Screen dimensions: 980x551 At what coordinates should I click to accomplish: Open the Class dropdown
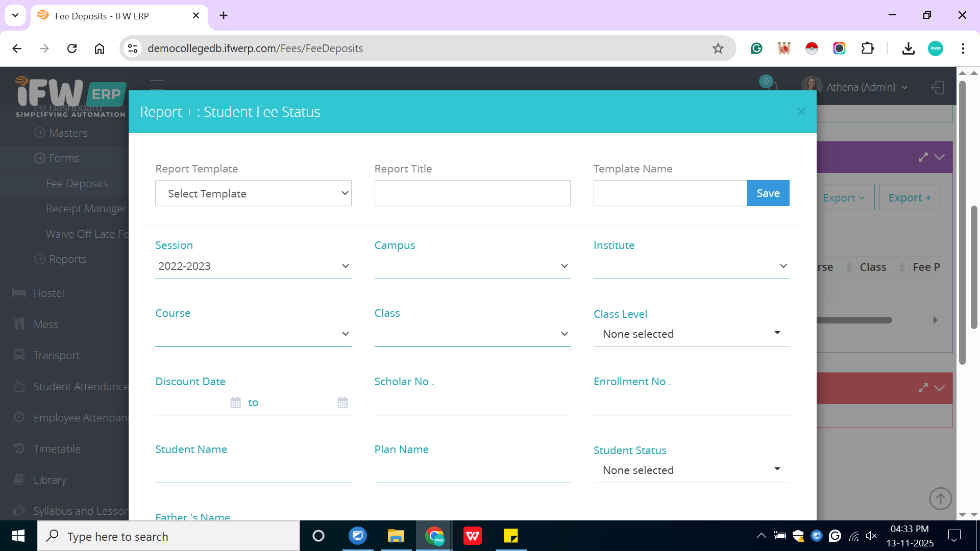[472, 334]
